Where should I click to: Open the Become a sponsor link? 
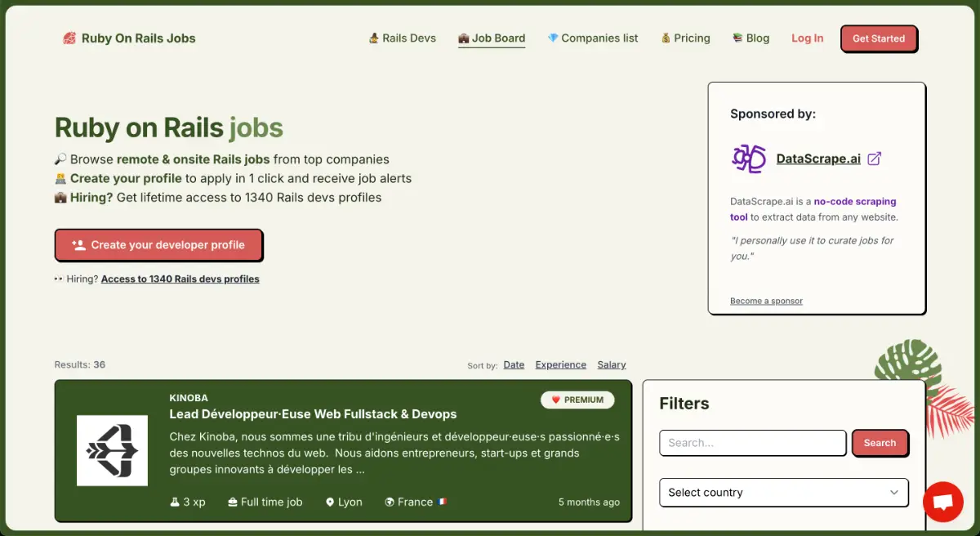(x=765, y=301)
